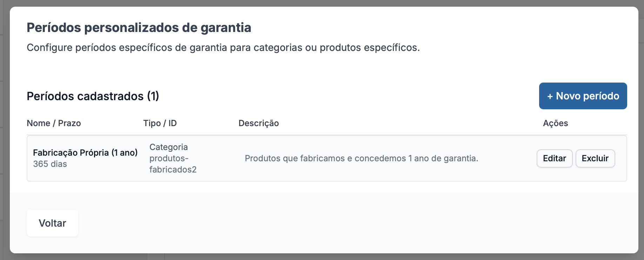Click the Períodos cadastrados (1) heading
The width and height of the screenshot is (644, 260).
[x=93, y=96]
